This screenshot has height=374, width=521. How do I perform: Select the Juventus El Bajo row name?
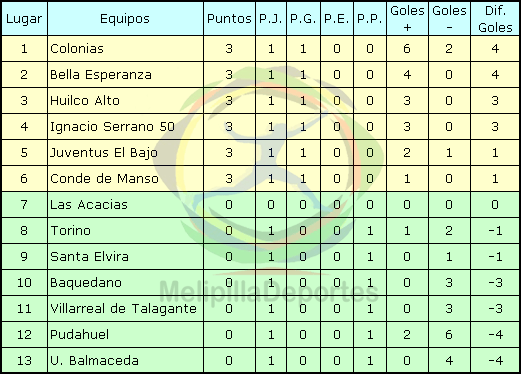coord(104,153)
